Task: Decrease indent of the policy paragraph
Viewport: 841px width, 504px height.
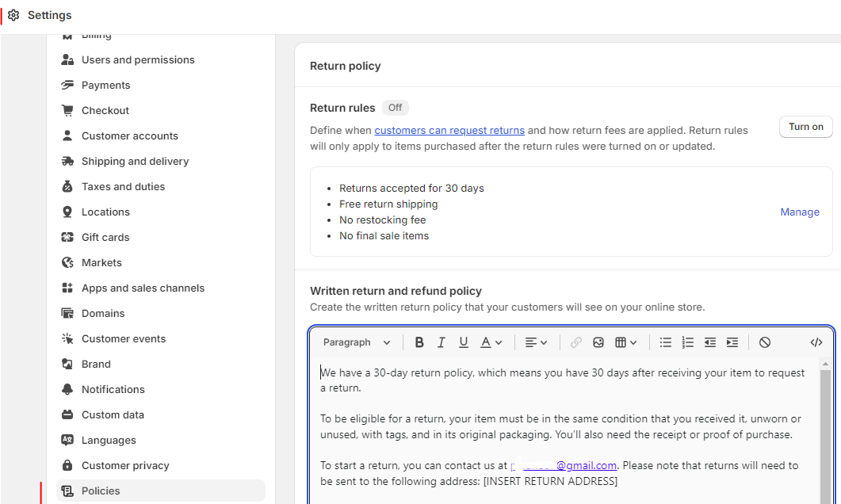Action: (710, 342)
